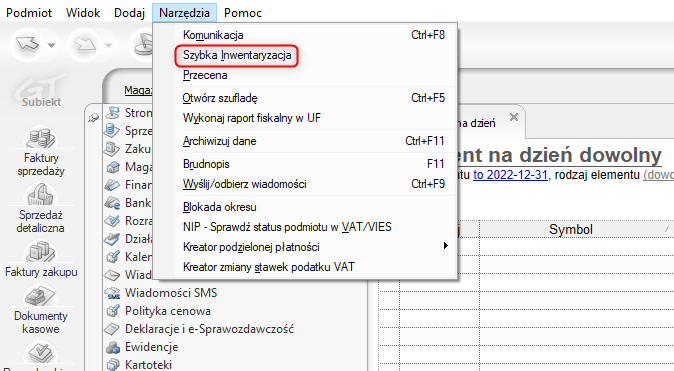
Task: Click the back navigation arrow icon
Action: (x=28, y=44)
